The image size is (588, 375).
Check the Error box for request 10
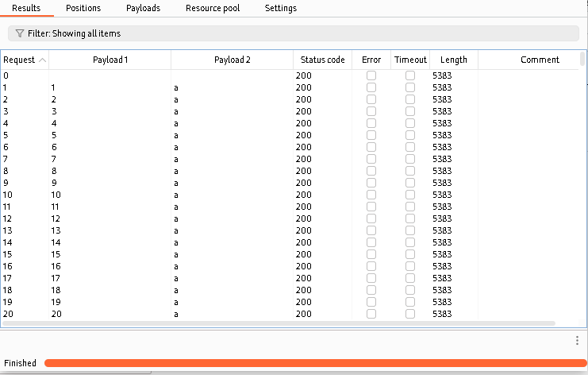click(x=371, y=195)
